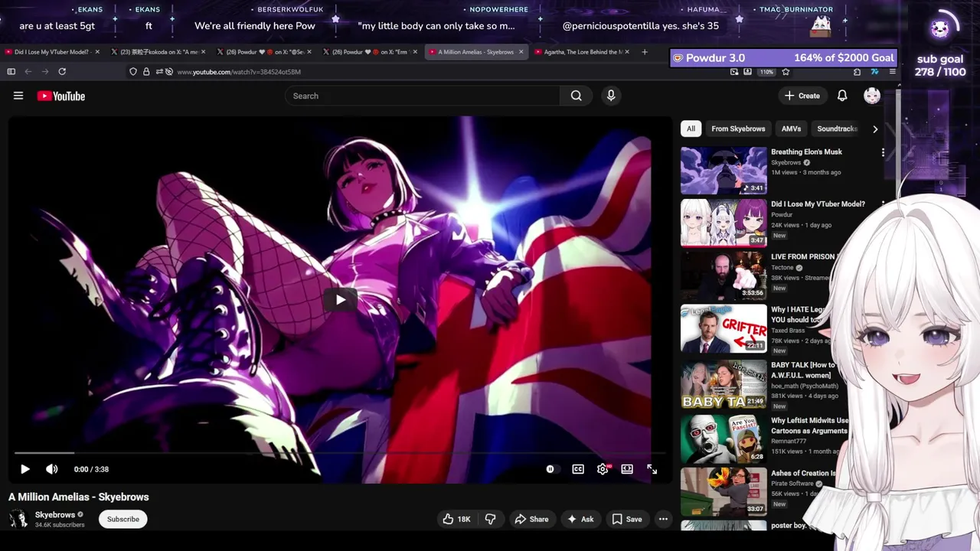Image resolution: width=980 pixels, height=551 pixels.
Task: Like the video (18K)
Action: pos(456,519)
